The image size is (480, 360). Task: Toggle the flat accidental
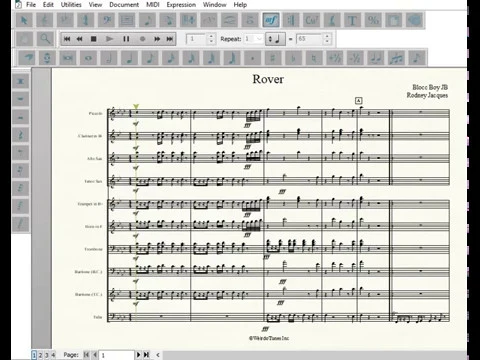click(294, 58)
